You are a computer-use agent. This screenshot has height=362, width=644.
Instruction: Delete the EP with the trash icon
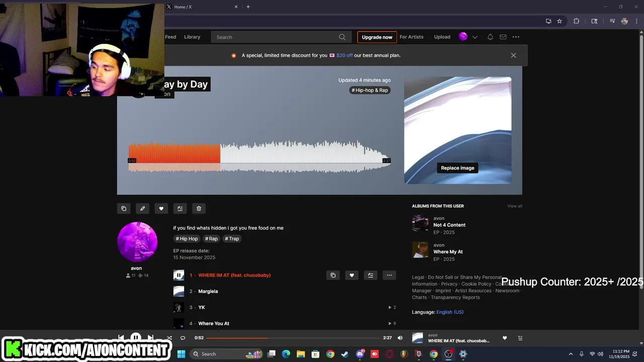[x=199, y=209]
